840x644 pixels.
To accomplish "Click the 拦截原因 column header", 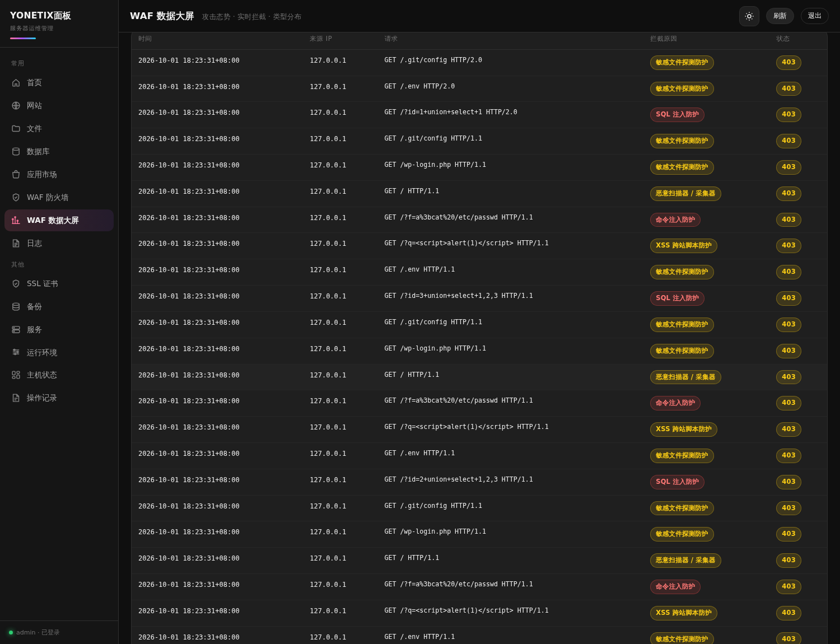I will [664, 39].
